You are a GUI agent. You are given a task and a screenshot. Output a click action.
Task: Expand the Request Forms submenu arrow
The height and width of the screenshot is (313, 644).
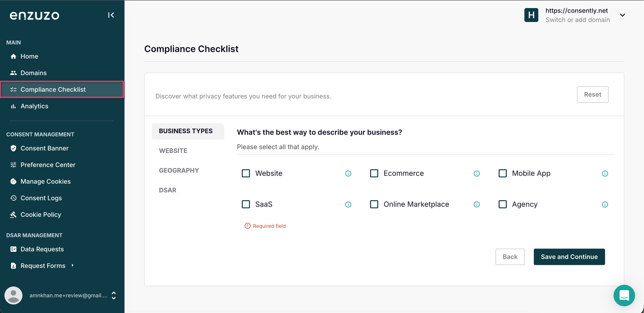(72, 265)
